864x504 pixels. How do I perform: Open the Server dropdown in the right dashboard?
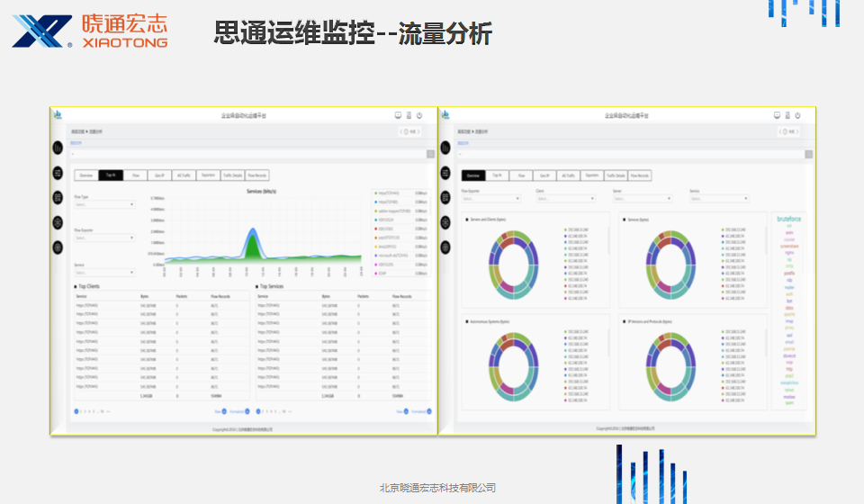pyautogui.click(x=643, y=199)
